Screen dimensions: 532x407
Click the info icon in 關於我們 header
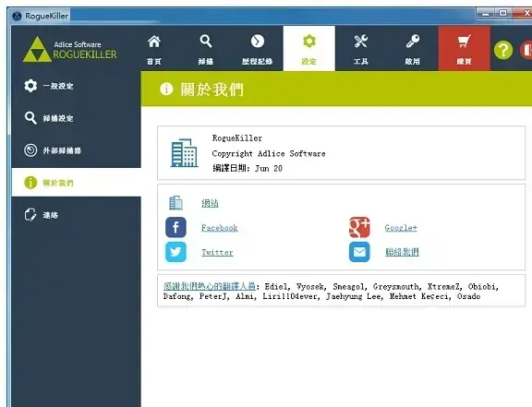click(x=166, y=89)
